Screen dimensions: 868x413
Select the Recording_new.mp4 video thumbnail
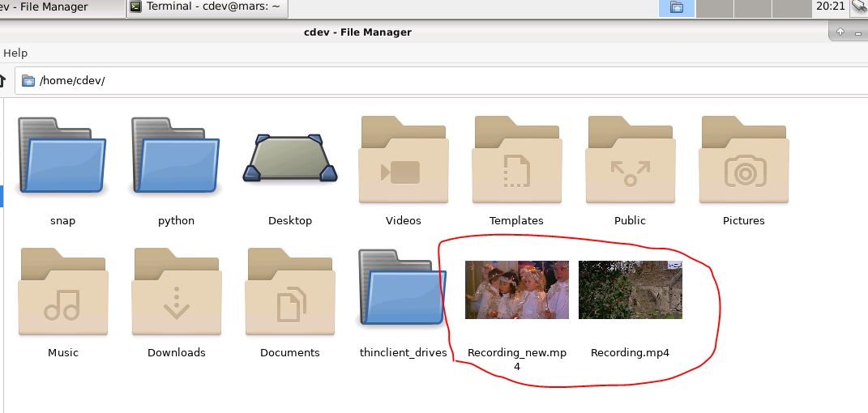pyautogui.click(x=516, y=290)
